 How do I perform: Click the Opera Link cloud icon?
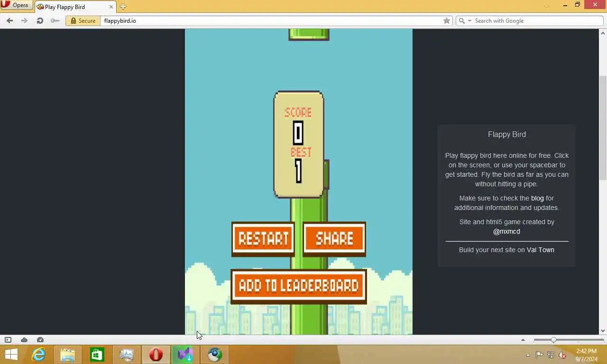click(24, 340)
